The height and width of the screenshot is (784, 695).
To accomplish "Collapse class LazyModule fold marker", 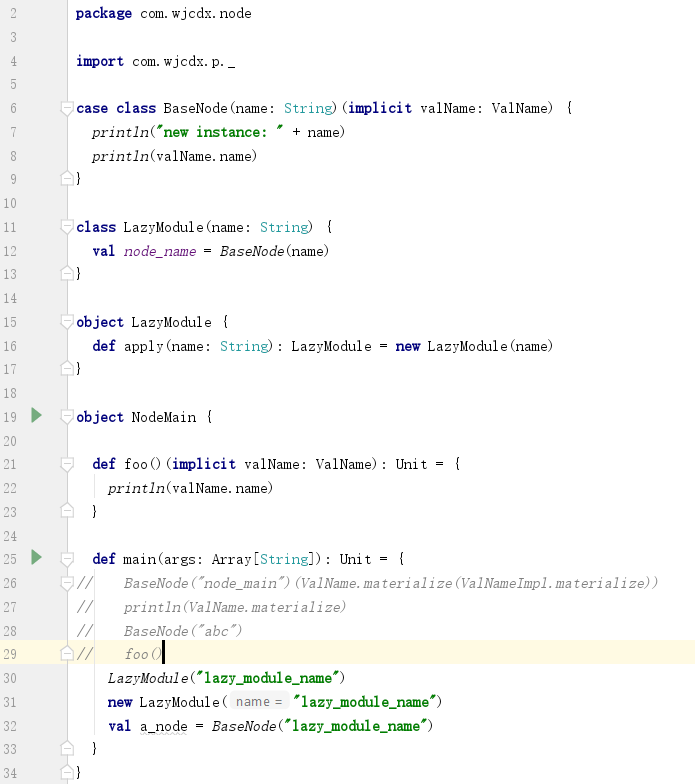I will pos(66,228).
